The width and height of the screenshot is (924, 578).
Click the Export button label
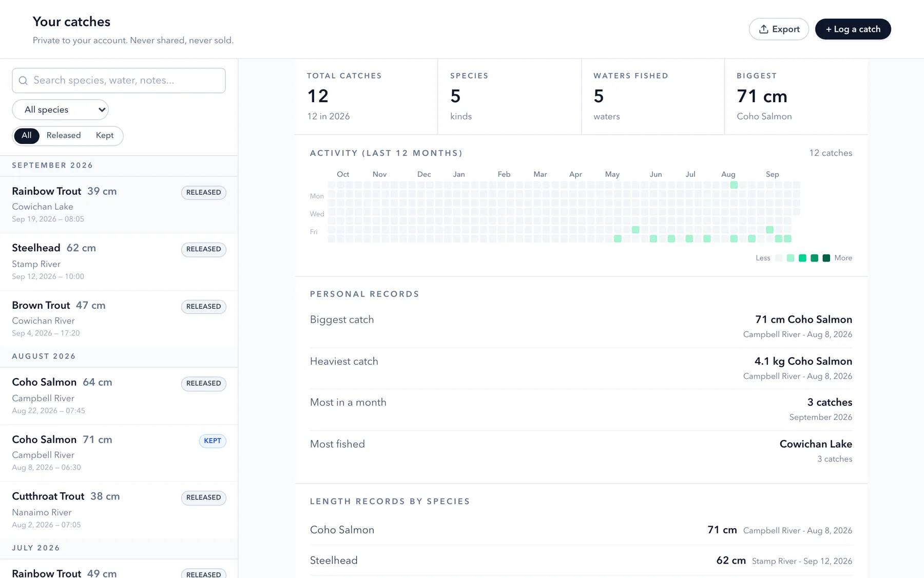click(x=786, y=29)
